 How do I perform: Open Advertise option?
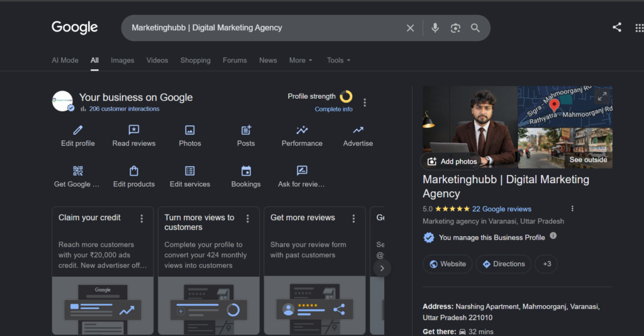(358, 136)
